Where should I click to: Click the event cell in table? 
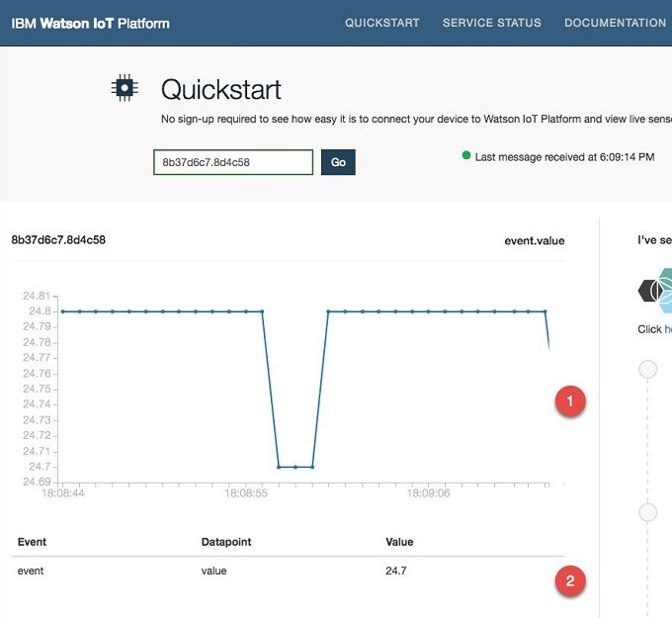pos(31,571)
